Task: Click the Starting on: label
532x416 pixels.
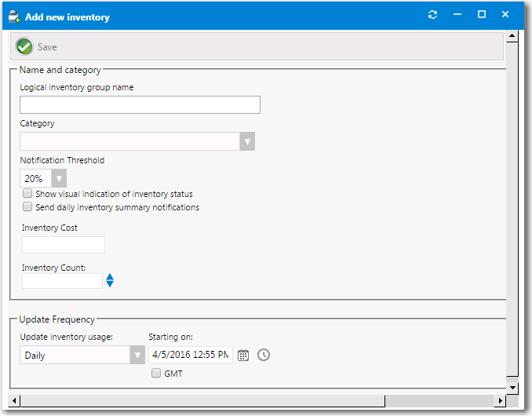Action: click(x=170, y=337)
